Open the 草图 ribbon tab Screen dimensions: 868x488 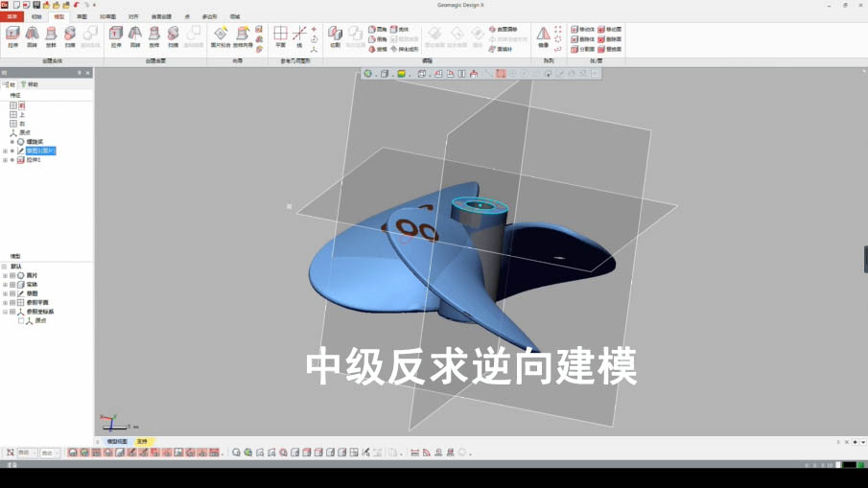(x=82, y=16)
